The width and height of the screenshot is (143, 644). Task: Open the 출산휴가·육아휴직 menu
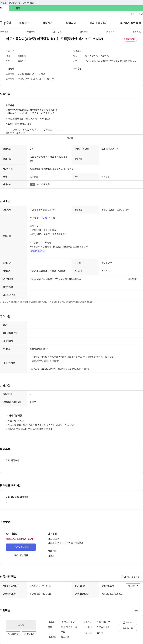[x=130, y=23]
